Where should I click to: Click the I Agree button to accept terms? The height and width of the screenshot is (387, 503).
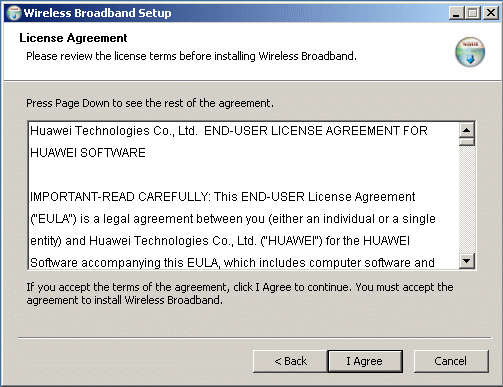365,361
